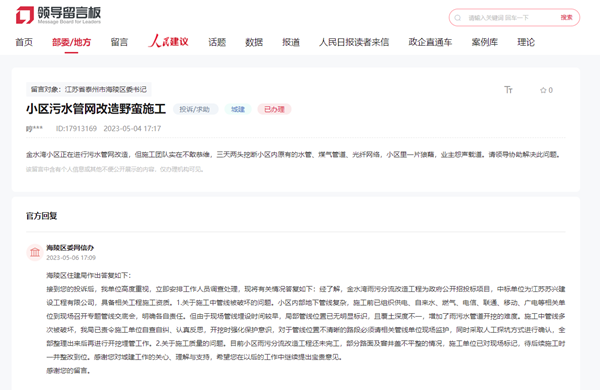The width and height of the screenshot is (600, 390).
Task: Go to the 数据 nav item
Action: [254, 42]
